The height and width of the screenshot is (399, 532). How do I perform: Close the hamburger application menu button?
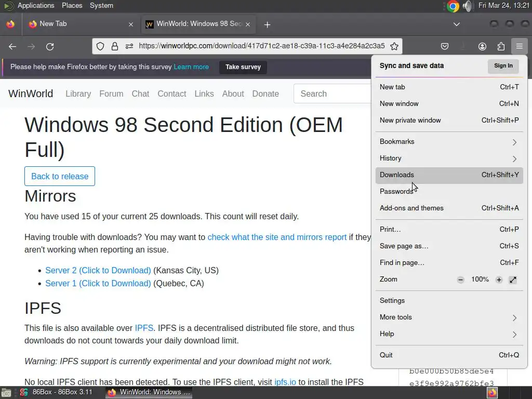(x=519, y=46)
